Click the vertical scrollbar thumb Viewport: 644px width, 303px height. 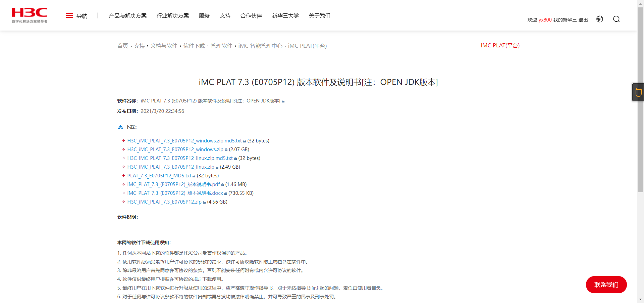tap(641, 99)
